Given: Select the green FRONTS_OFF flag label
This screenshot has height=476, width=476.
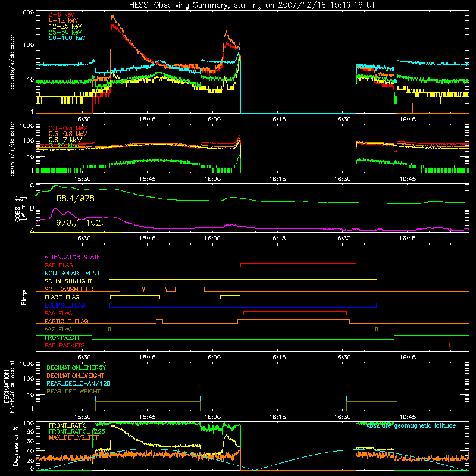Looking at the screenshot, I should tap(62, 337).
